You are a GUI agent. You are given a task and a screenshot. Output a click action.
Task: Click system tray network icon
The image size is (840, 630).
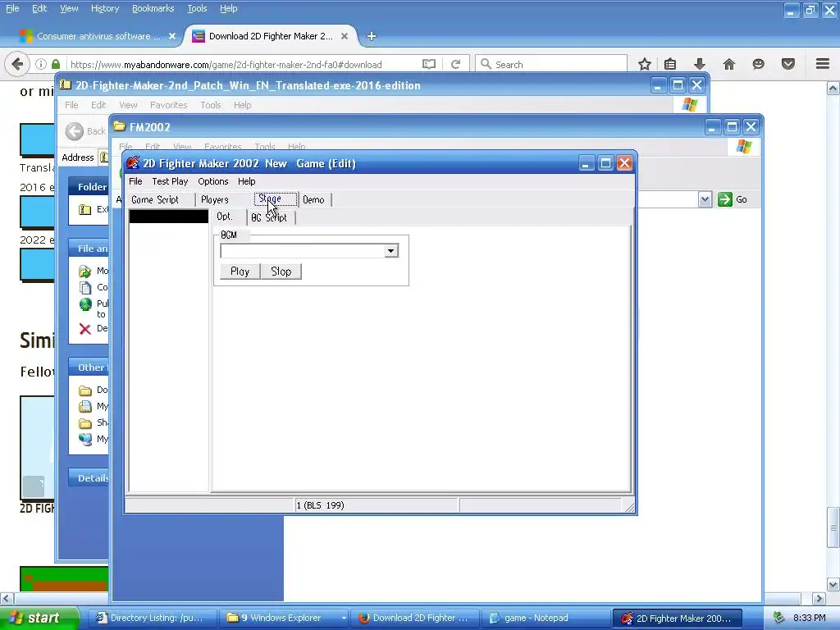[x=779, y=618]
